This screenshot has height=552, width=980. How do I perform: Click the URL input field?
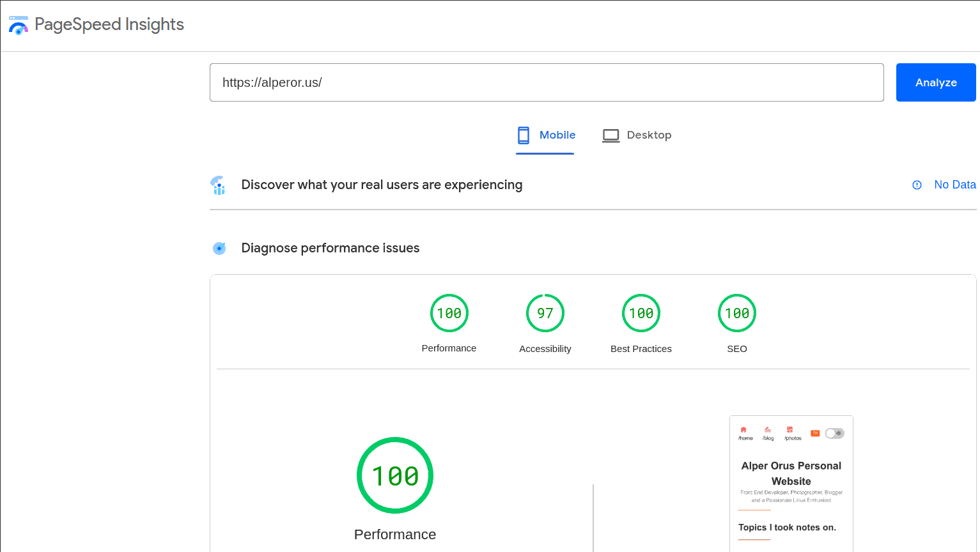[547, 82]
